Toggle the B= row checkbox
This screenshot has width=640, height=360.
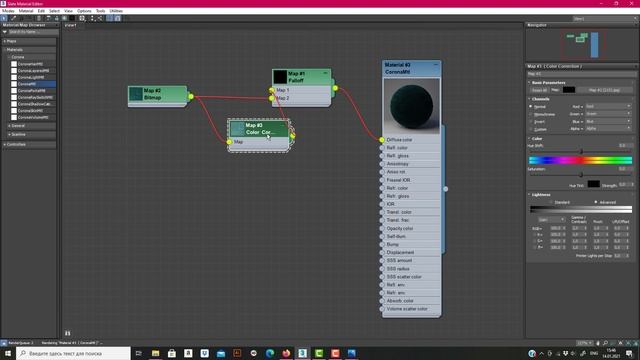pos(534,247)
